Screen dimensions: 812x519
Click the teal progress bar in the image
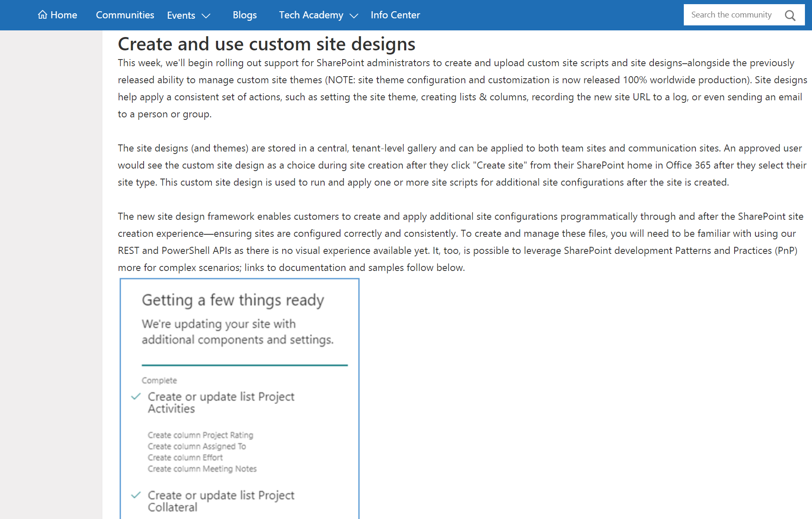(x=245, y=365)
